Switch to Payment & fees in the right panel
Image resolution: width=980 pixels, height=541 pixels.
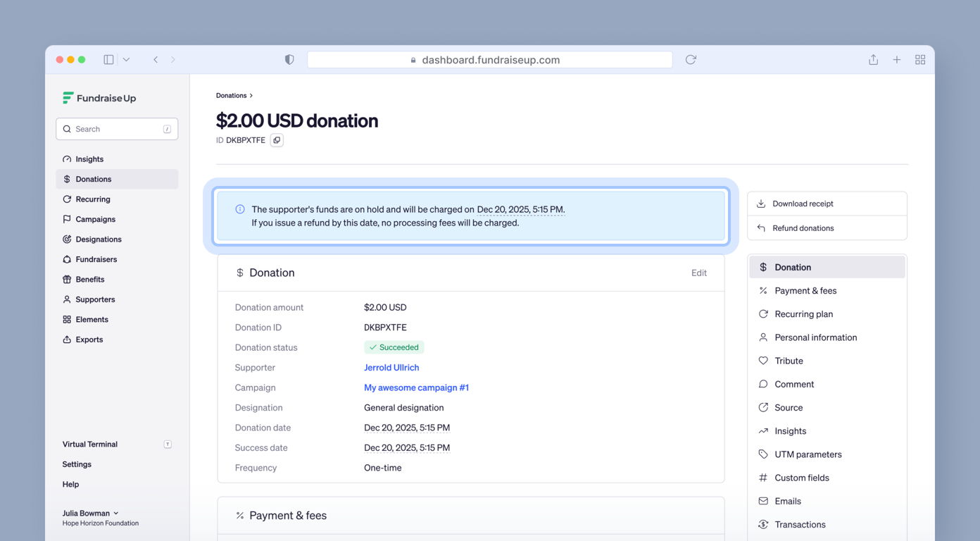point(805,290)
